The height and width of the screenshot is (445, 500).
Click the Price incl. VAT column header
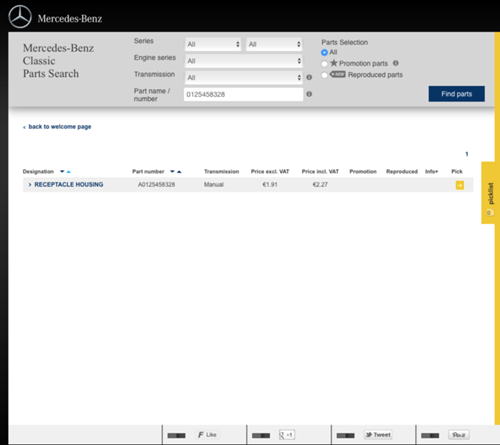[320, 172]
